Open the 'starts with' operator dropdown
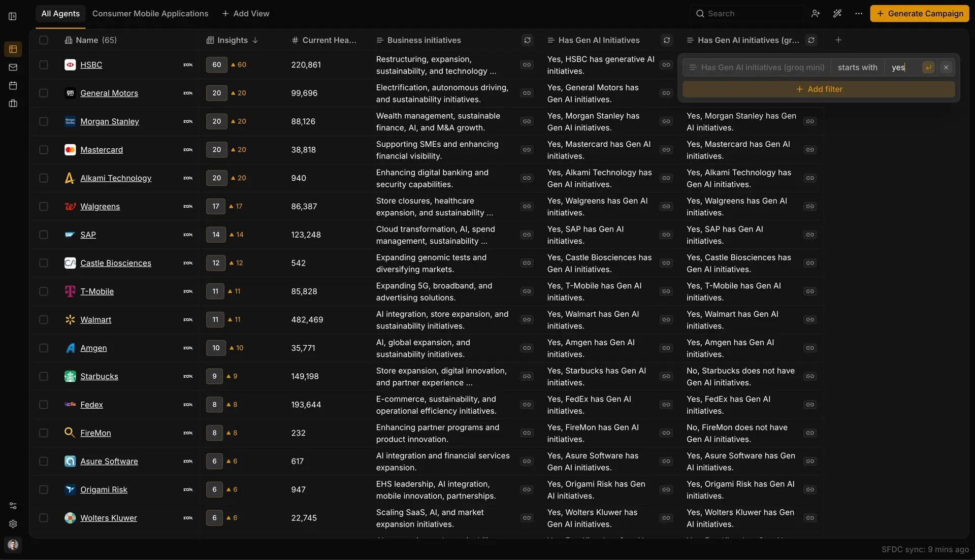Screen dimensions: 975x560 tap(857, 68)
